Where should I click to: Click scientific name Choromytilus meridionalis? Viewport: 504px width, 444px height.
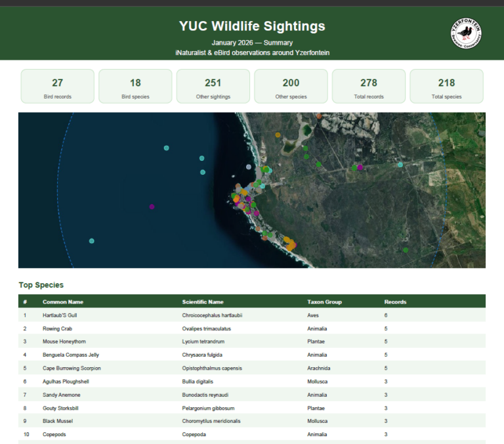211,421
